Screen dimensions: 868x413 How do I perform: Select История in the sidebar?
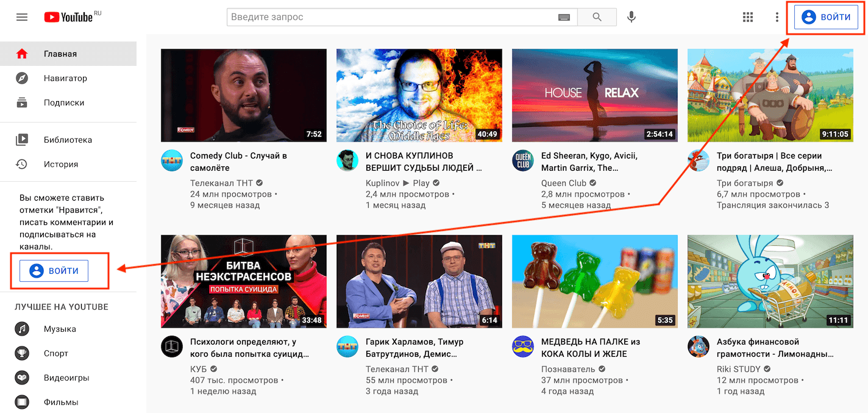click(x=68, y=164)
